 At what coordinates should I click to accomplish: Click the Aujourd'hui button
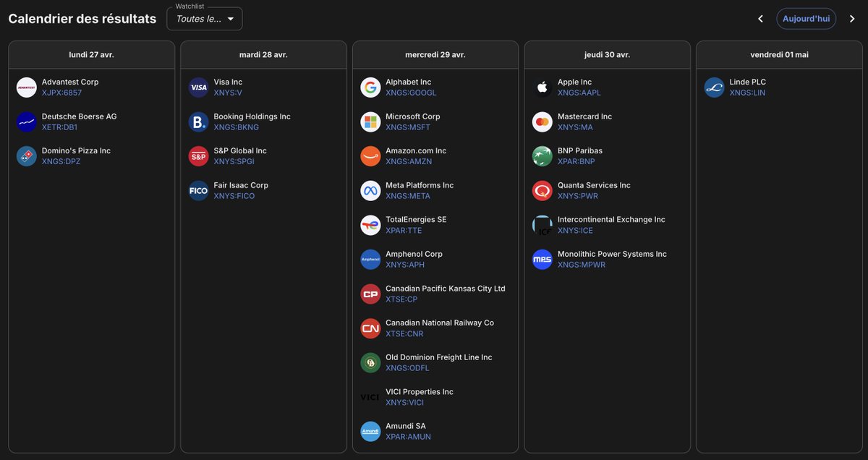pyautogui.click(x=807, y=19)
